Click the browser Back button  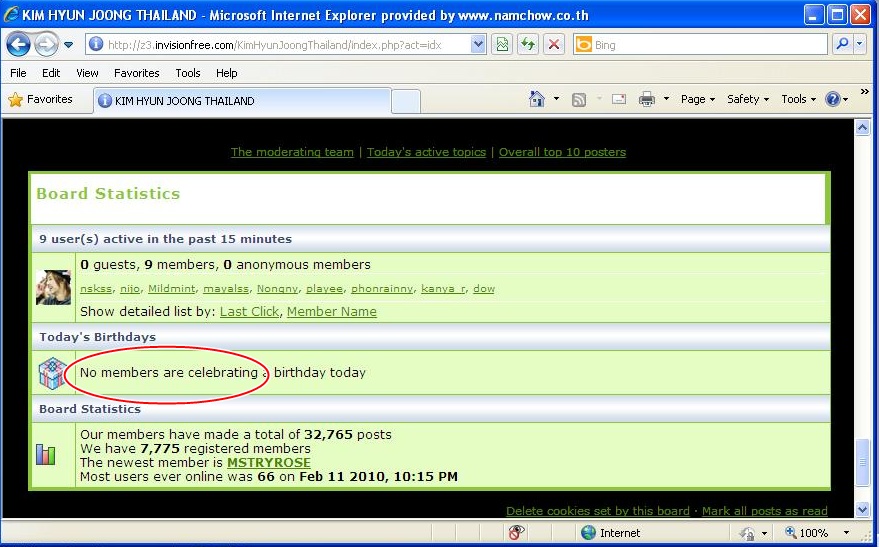[18, 44]
